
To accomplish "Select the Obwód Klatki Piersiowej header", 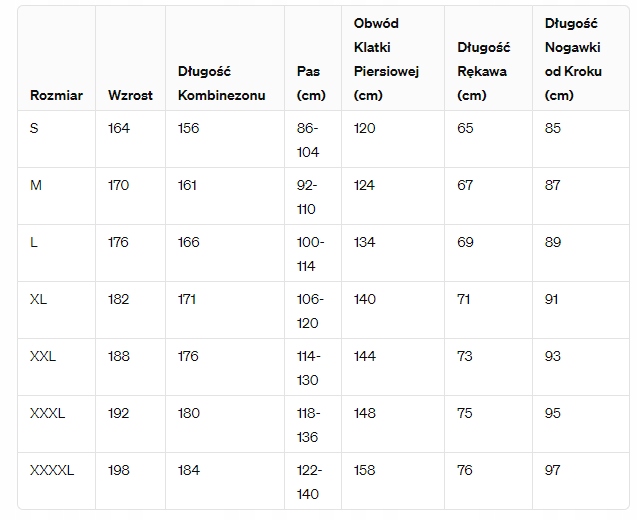I will pyautogui.click(x=385, y=59).
